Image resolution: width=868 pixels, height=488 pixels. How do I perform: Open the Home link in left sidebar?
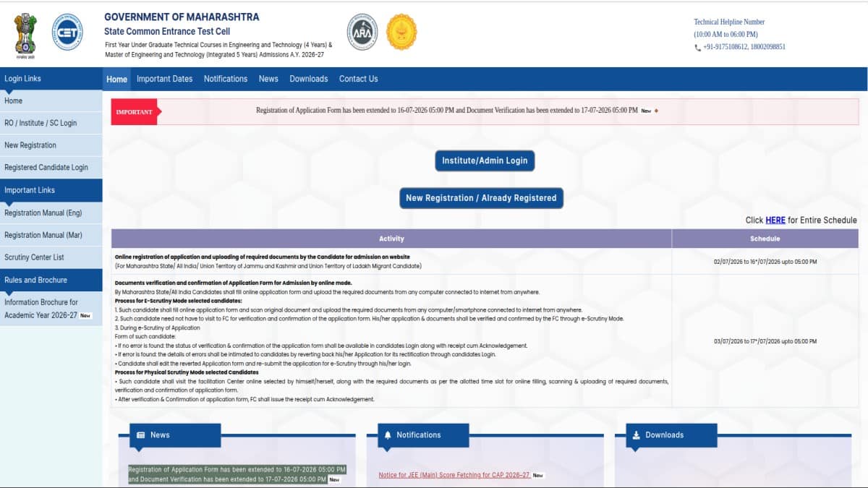[51, 101]
